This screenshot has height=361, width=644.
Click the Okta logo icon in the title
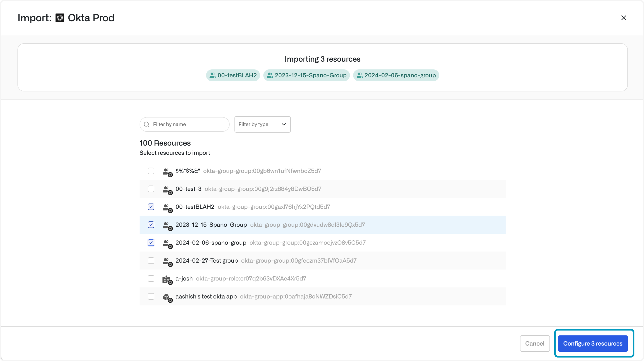(x=60, y=18)
